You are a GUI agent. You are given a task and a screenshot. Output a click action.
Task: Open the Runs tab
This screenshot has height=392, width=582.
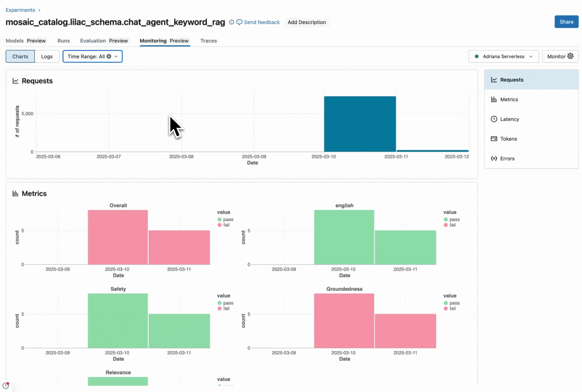coord(63,41)
